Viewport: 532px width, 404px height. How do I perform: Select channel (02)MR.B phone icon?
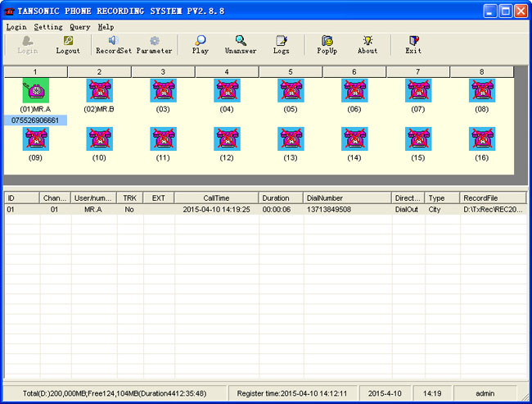click(x=99, y=90)
